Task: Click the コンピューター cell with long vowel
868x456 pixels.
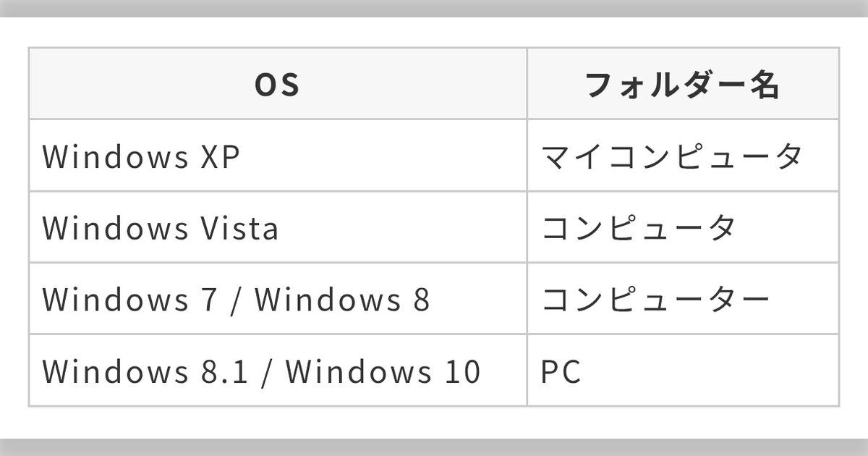Action: [655, 300]
